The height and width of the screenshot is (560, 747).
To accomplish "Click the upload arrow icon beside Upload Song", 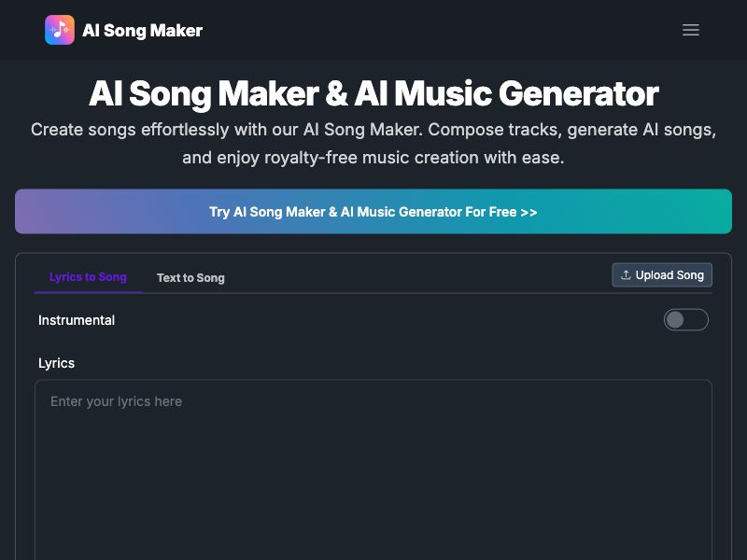I will click(627, 275).
